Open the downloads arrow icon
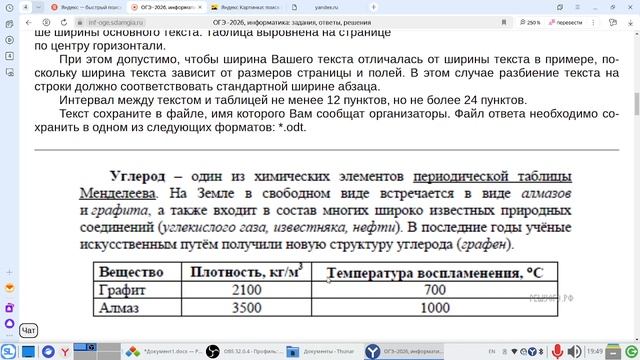 point(631,22)
